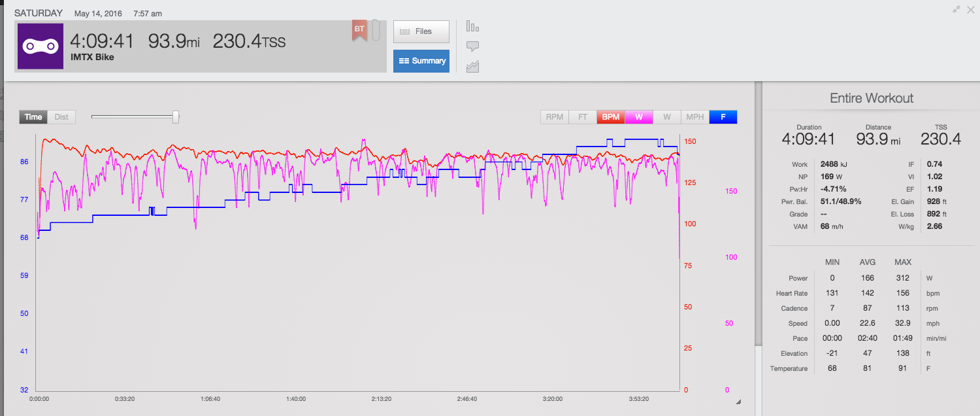
Task: Click the date May 14, 2016
Action: click(99, 13)
